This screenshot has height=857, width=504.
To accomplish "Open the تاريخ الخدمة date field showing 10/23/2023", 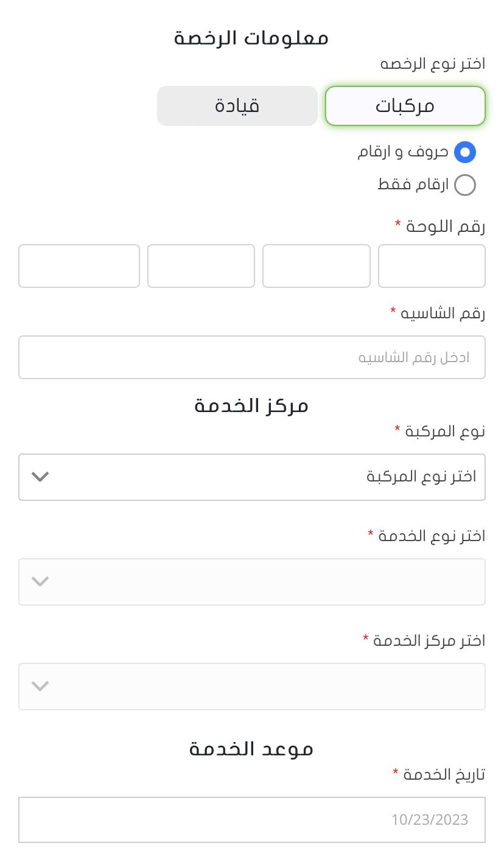I will (x=251, y=820).
